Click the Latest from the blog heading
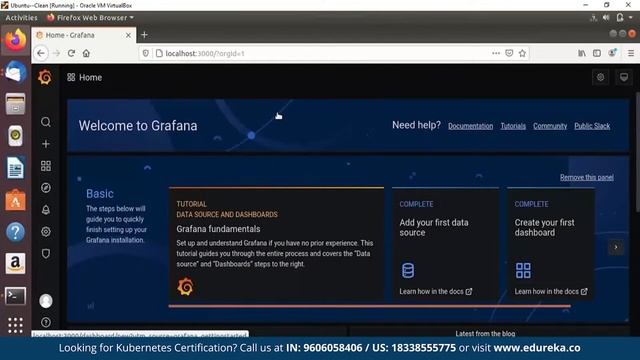Image resolution: width=640 pixels, height=360 pixels. (485, 333)
